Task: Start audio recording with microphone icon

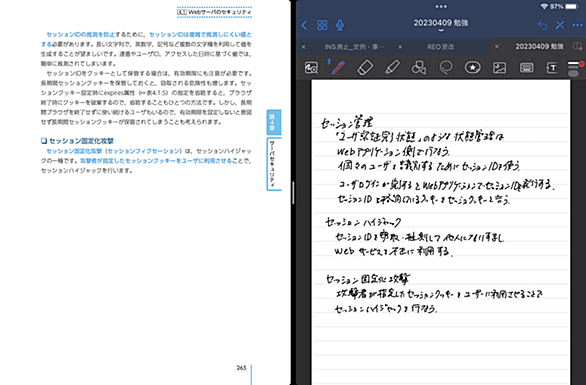Action: (x=340, y=25)
